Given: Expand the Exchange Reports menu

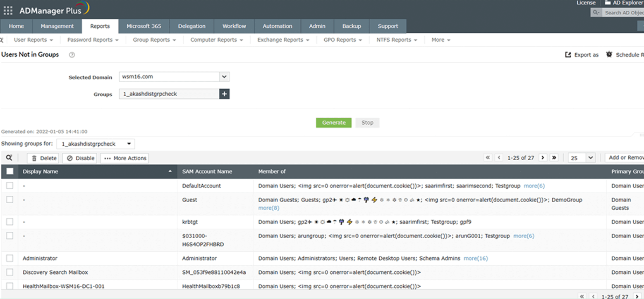Looking at the screenshot, I should (x=283, y=40).
